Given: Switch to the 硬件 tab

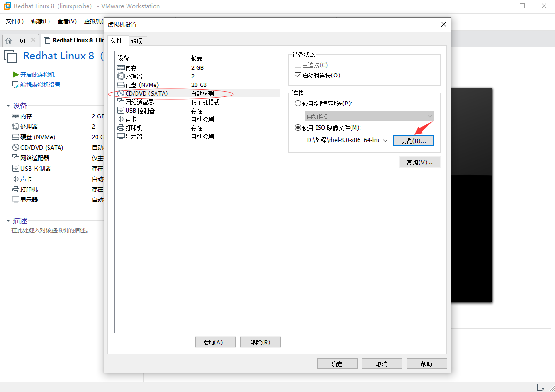Looking at the screenshot, I should tap(117, 41).
